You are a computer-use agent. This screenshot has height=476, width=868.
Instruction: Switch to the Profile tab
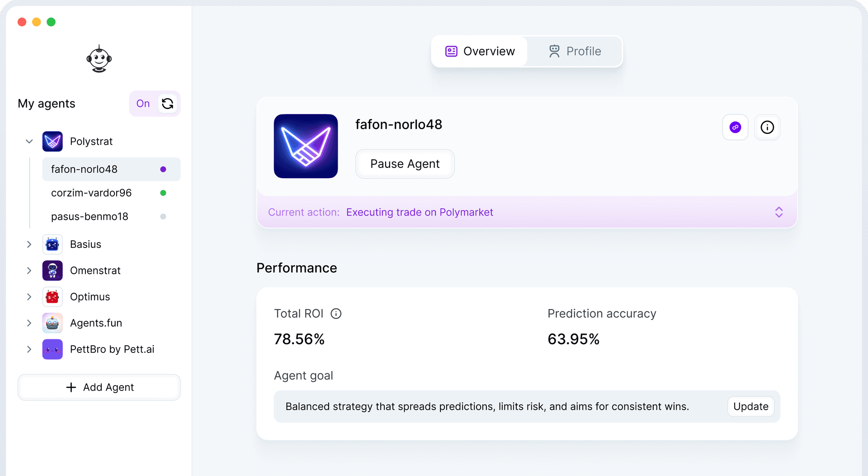tap(575, 51)
